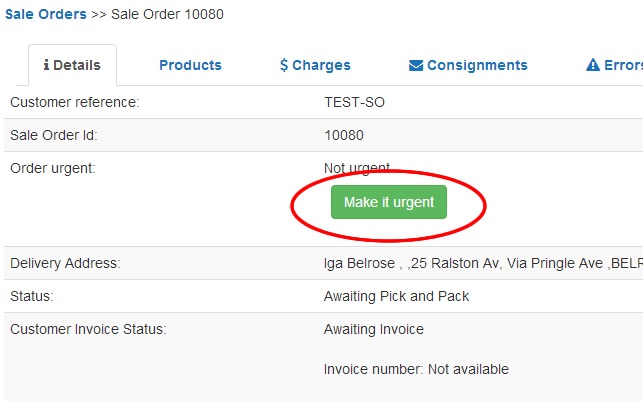Click the warning triangle icon beside Errors

pos(593,65)
